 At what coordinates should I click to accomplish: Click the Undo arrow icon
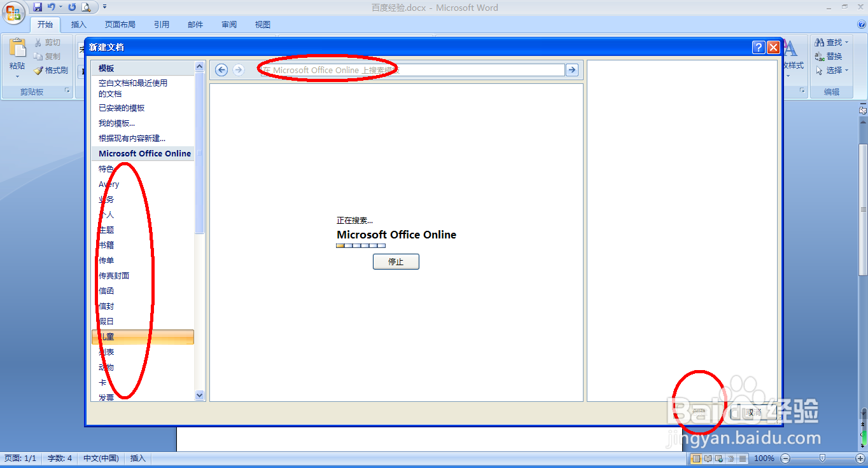[52, 7]
